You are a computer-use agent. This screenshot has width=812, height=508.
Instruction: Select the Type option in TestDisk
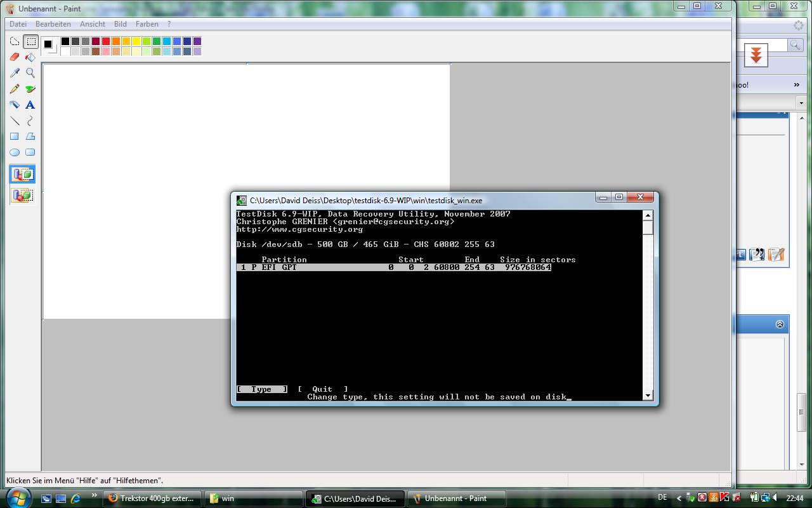(x=262, y=389)
